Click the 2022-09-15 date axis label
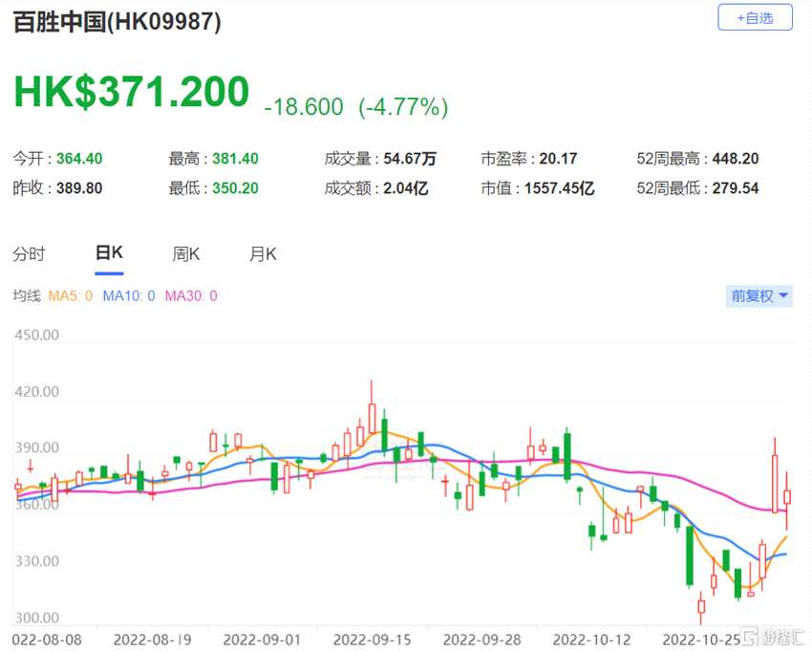Screen dimensions: 812x652 tap(372, 641)
